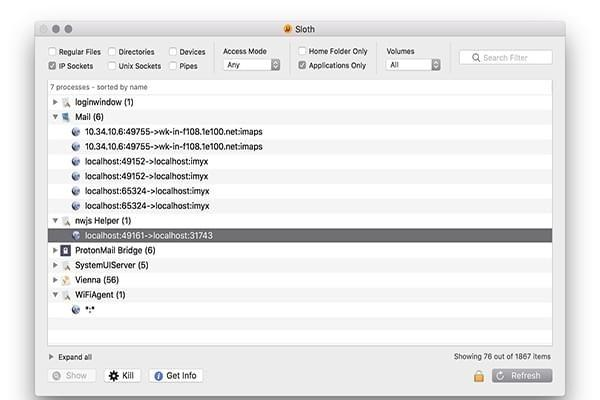Collapse the WiFiAgent process row
The height and width of the screenshot is (400, 600).
click(55, 295)
